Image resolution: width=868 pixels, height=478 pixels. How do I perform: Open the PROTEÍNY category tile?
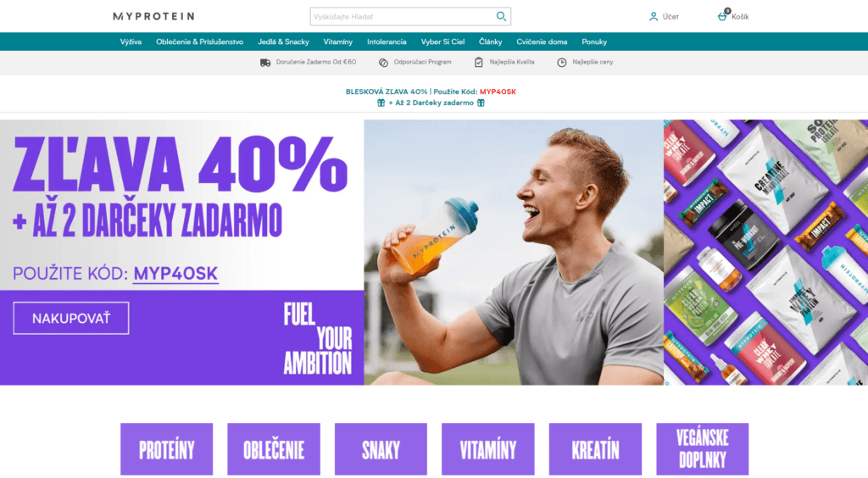(x=167, y=449)
